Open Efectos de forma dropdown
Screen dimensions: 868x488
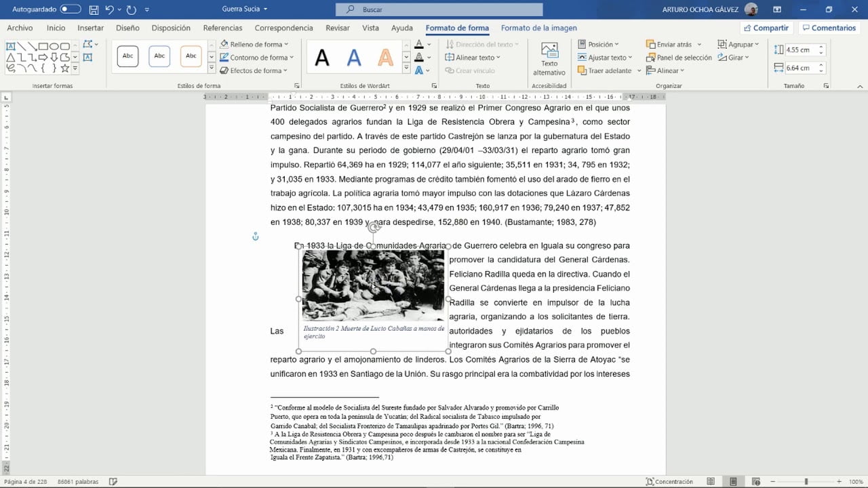(x=254, y=70)
